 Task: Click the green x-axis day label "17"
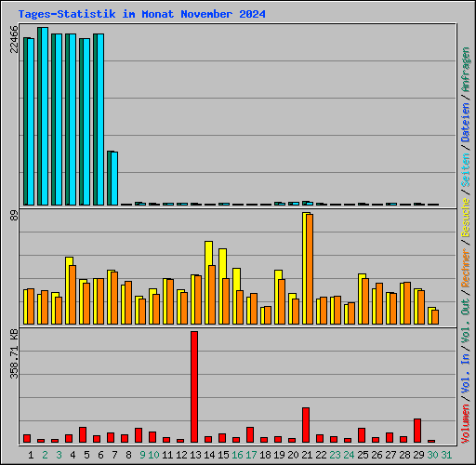coord(251,455)
